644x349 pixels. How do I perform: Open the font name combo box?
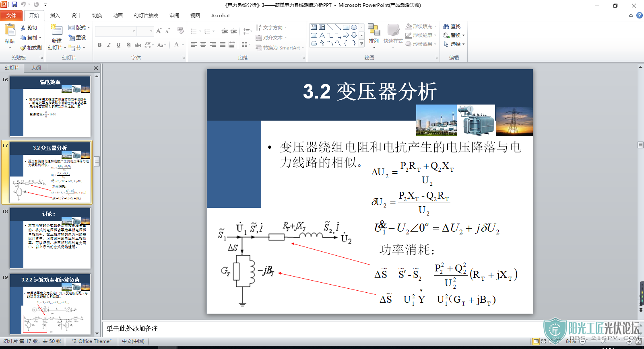tap(116, 31)
